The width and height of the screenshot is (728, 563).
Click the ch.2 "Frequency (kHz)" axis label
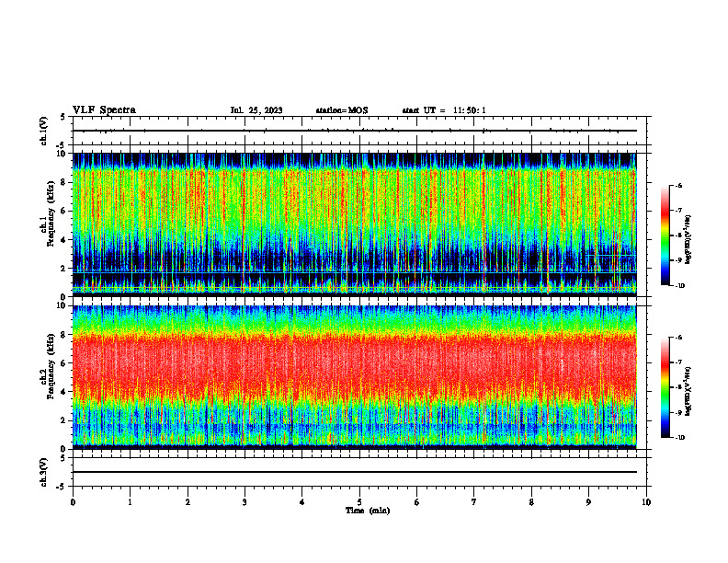[51, 366]
